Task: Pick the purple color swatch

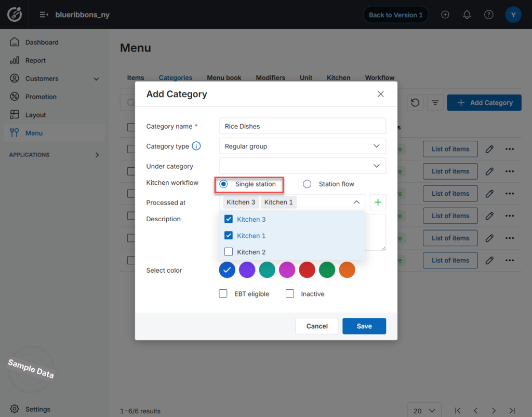Action: [247, 270]
